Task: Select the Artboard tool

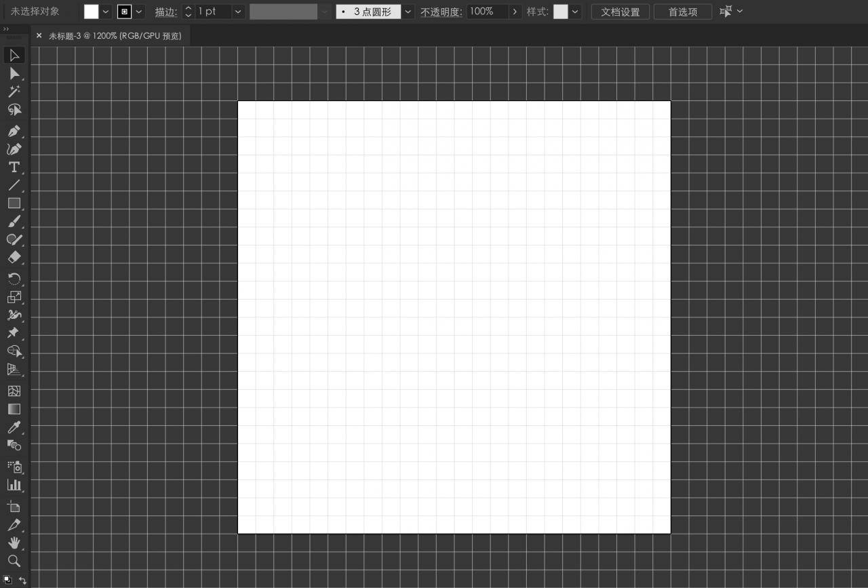Action: coord(14,507)
